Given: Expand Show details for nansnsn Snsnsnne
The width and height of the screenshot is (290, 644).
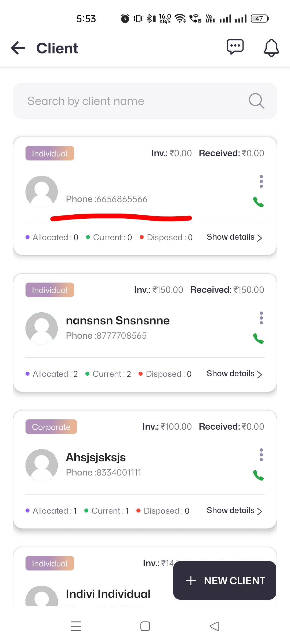Looking at the screenshot, I should coord(234,374).
